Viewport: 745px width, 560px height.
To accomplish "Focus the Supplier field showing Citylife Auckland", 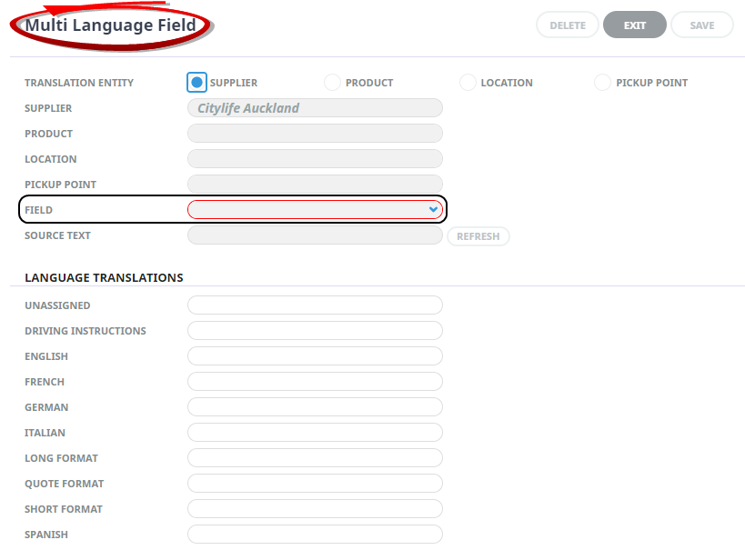I will pyautogui.click(x=315, y=108).
